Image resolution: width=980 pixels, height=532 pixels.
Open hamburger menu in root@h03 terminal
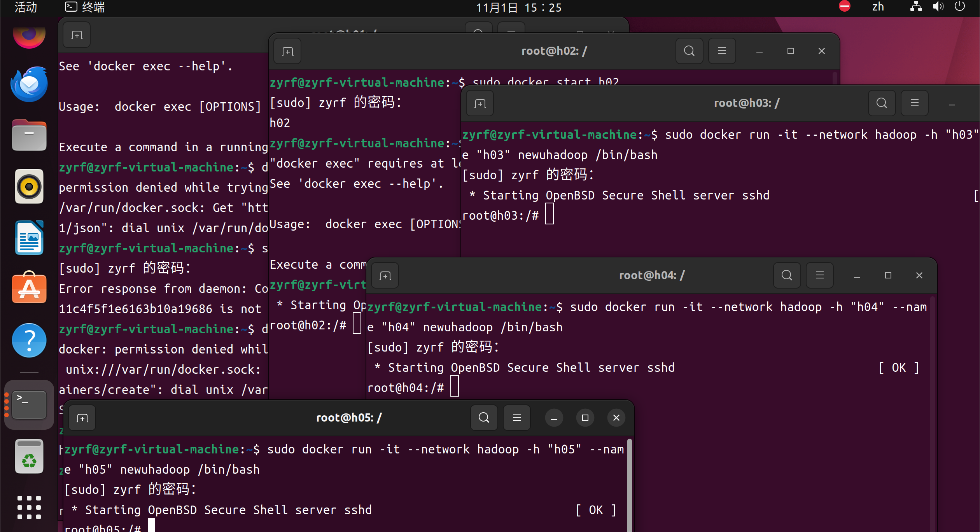(914, 103)
